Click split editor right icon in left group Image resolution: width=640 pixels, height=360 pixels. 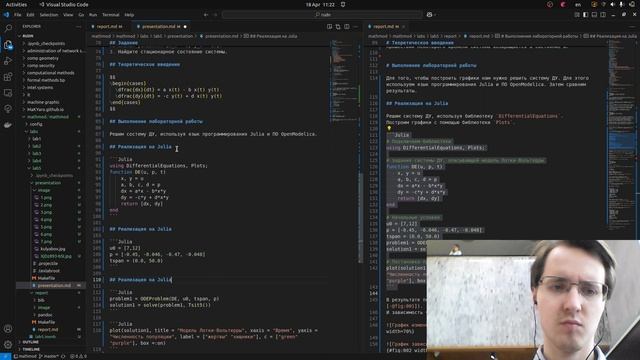click(347, 27)
